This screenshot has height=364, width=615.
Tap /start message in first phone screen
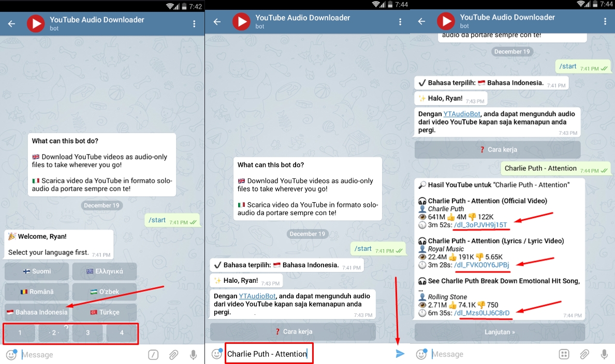coord(172,220)
